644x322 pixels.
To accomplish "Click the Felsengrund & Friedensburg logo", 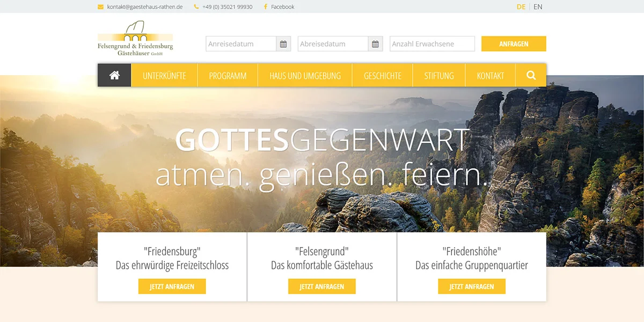I will click(x=135, y=39).
